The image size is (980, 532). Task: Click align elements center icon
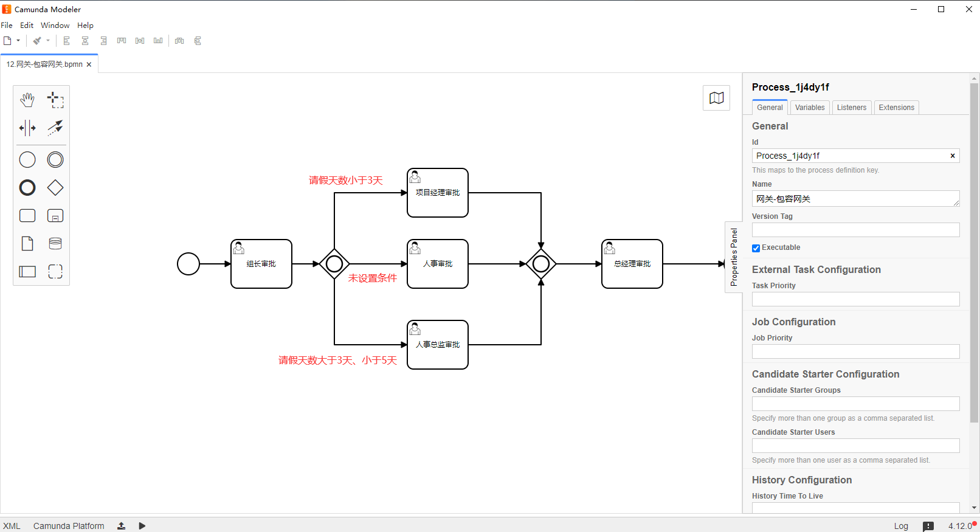(85, 41)
